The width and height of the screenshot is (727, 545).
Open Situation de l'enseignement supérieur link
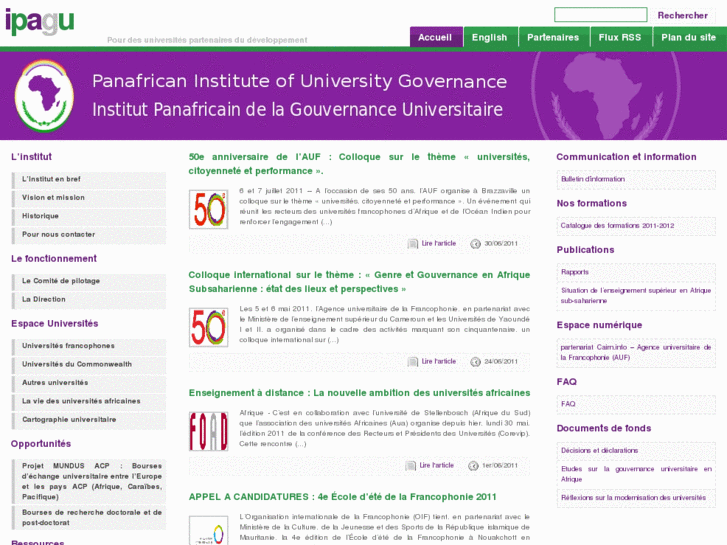[636, 295]
